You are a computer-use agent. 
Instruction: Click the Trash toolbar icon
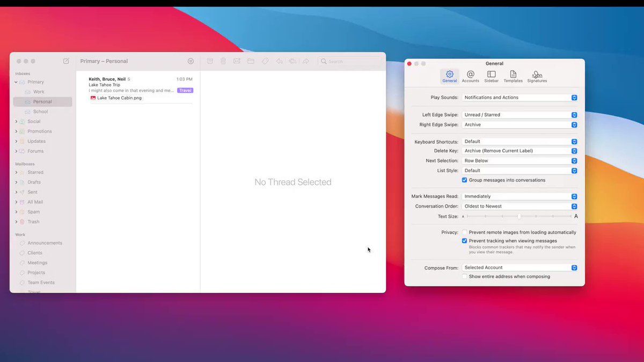[223, 61]
